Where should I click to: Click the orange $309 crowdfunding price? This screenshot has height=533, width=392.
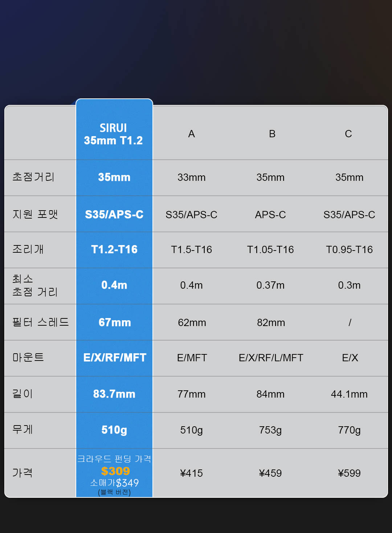[115, 471]
